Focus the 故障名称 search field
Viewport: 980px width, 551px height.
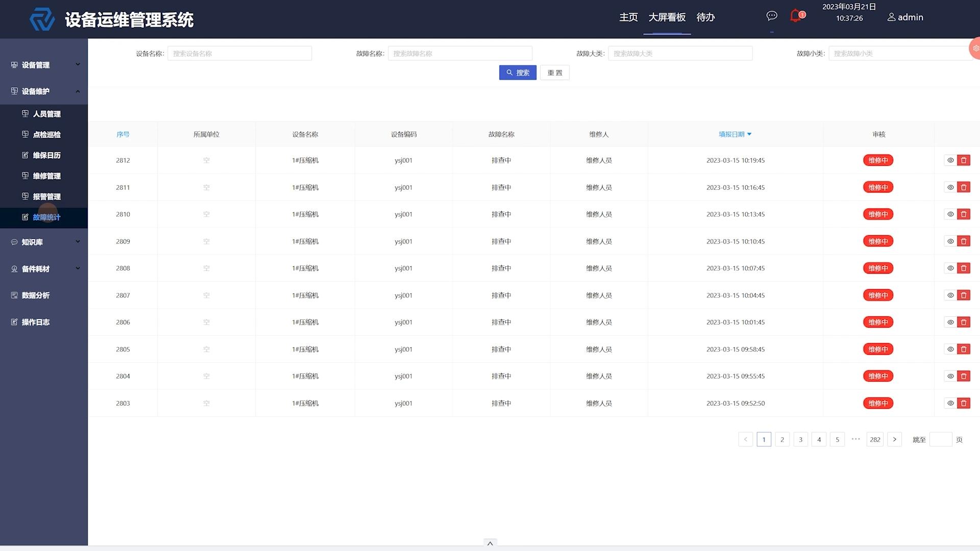pyautogui.click(x=460, y=53)
